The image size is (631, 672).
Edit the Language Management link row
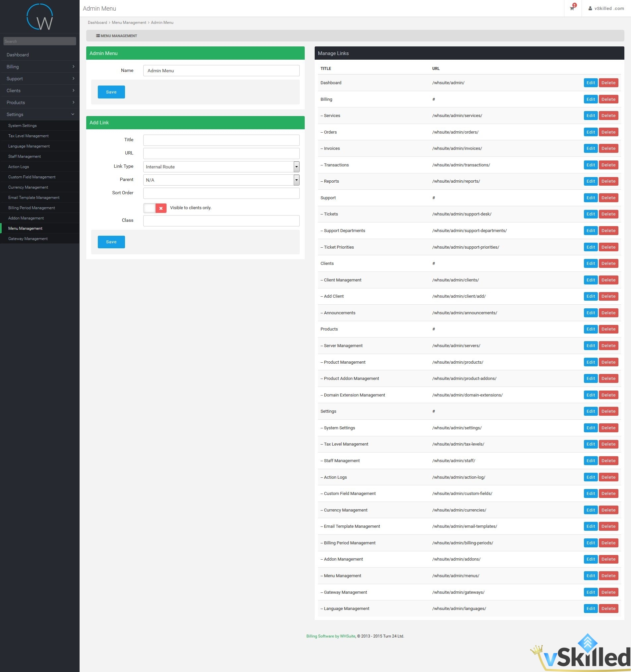coord(591,608)
